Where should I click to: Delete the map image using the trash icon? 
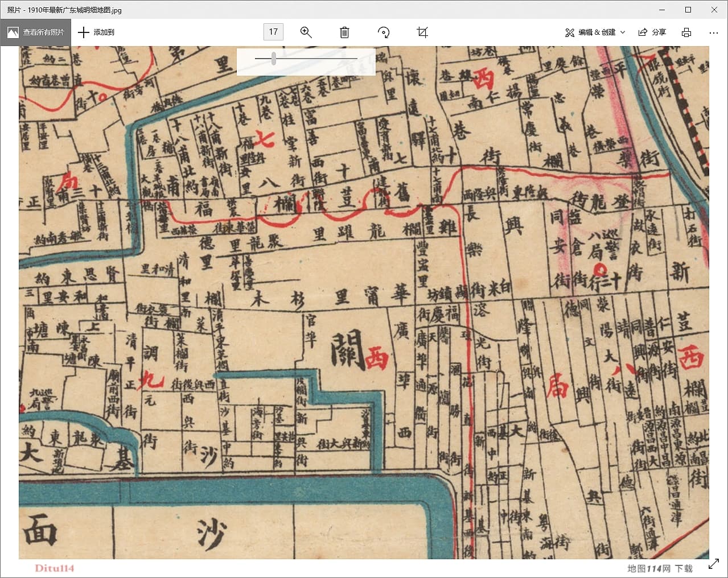point(344,32)
